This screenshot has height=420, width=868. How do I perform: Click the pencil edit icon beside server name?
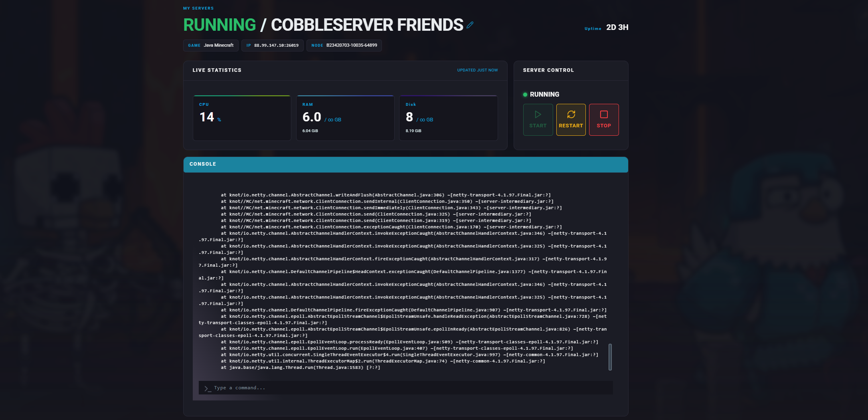pos(470,25)
